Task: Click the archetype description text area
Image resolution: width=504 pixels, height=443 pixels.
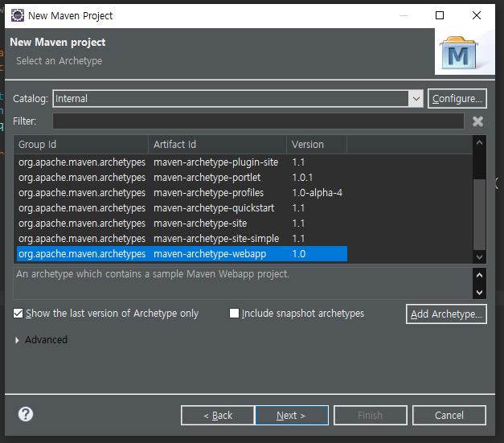Action: point(243,284)
